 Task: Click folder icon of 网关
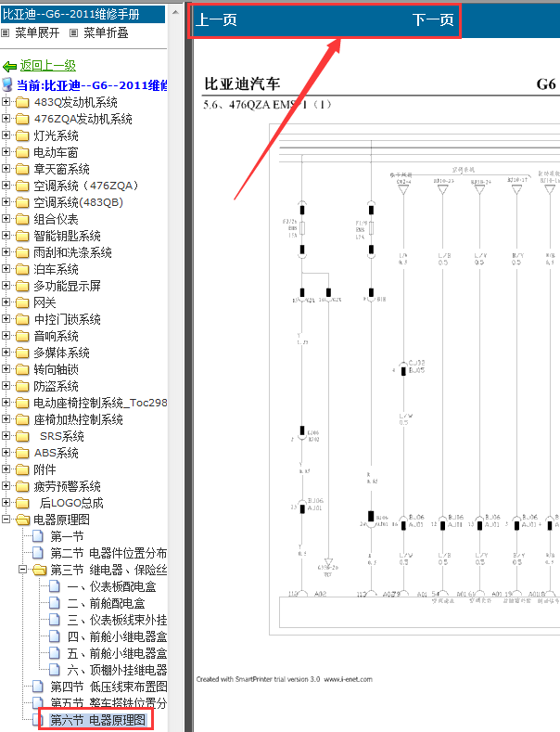(x=22, y=303)
